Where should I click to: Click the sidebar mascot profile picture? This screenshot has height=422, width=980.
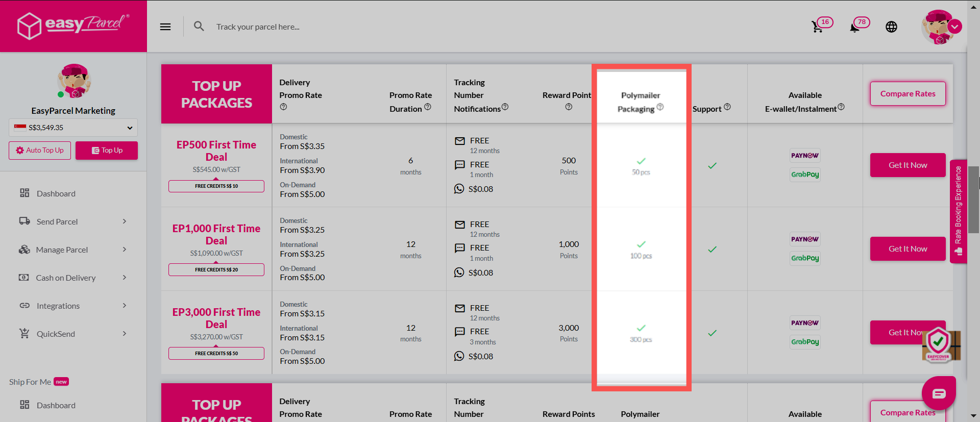[73, 81]
